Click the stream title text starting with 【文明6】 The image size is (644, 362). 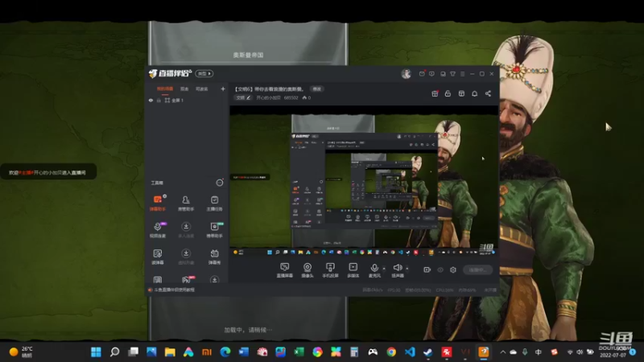(270, 88)
